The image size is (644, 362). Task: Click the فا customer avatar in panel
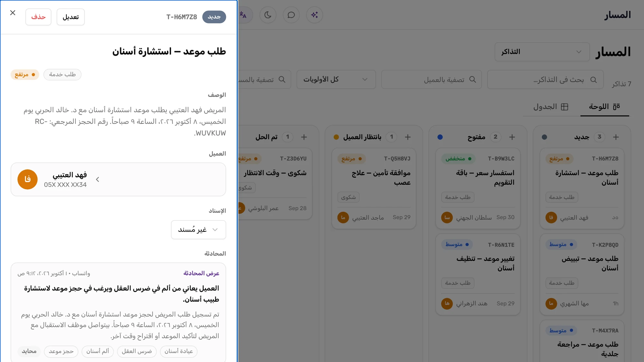(27, 180)
